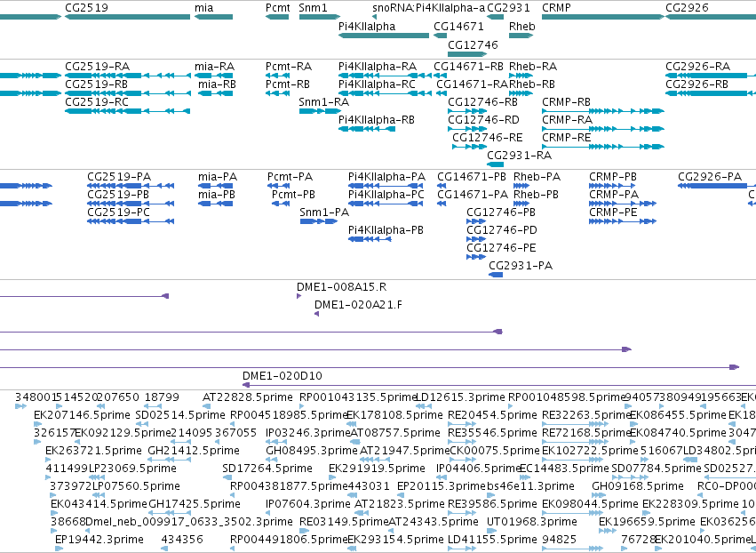Click the CG14671 gene label

pyautogui.click(x=458, y=27)
